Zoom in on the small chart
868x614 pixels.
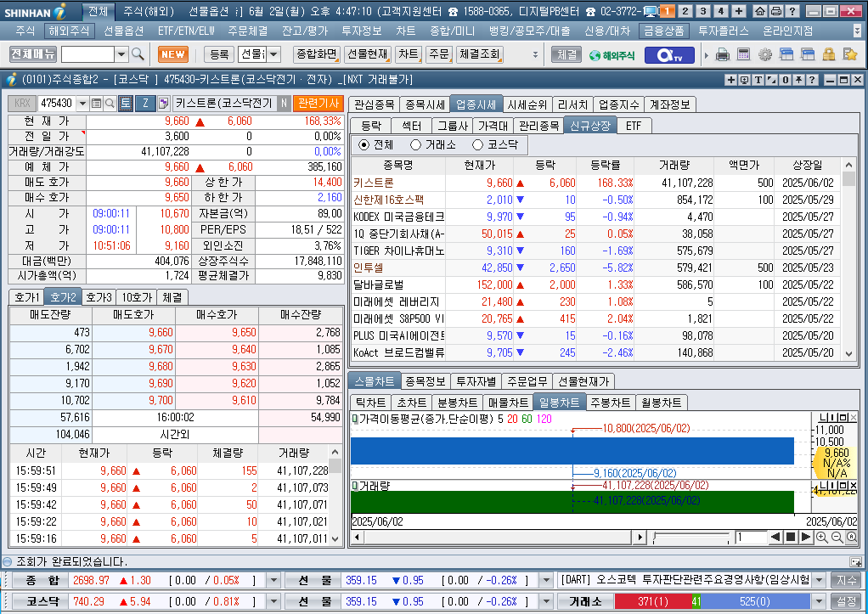pos(822,537)
